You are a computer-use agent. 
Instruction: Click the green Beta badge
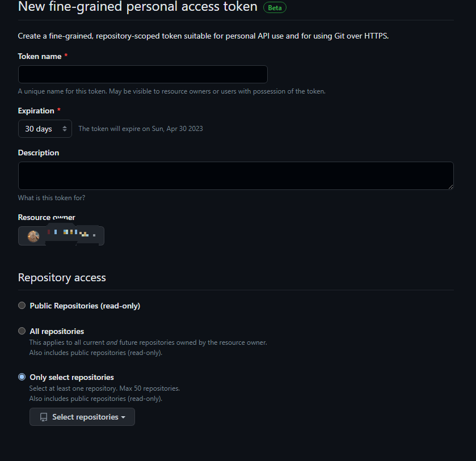coord(275,7)
